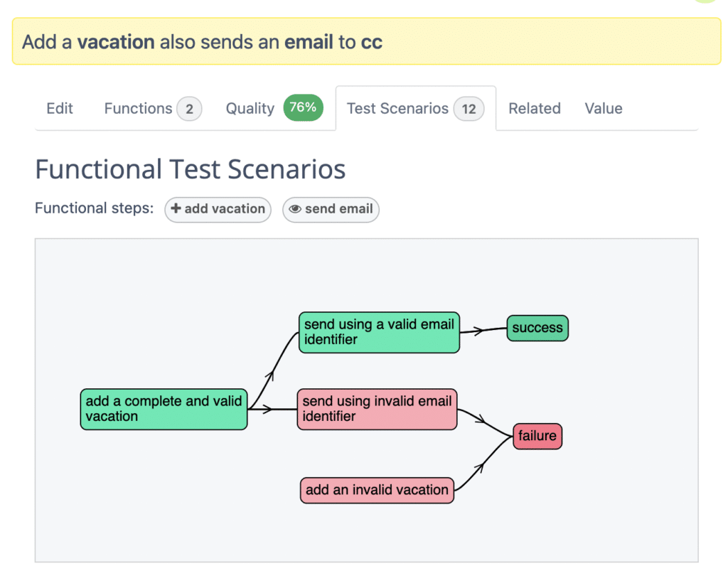Open the Quality tab

click(250, 109)
